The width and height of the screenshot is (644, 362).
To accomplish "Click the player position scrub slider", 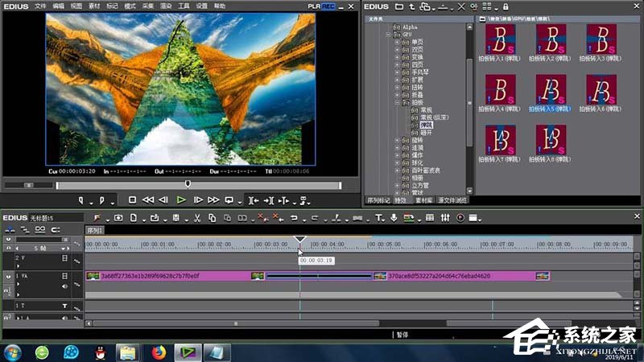I will coord(188,184).
